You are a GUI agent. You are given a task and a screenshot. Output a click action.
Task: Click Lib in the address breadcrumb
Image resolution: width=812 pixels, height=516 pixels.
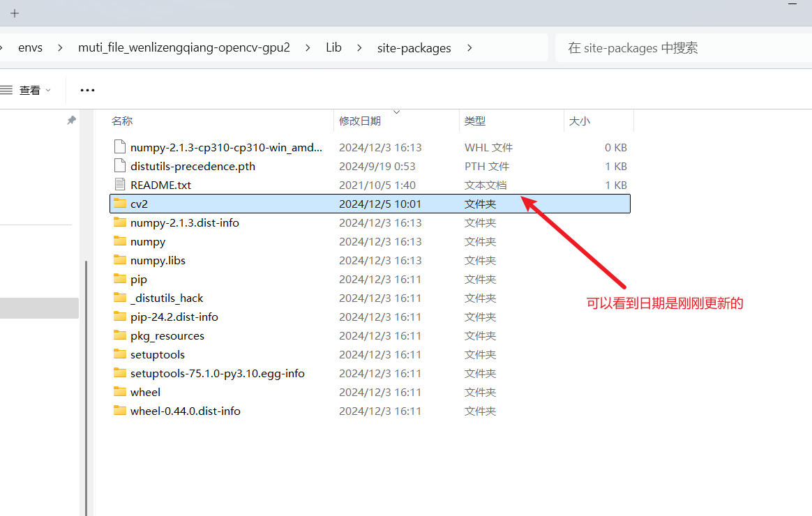point(333,47)
